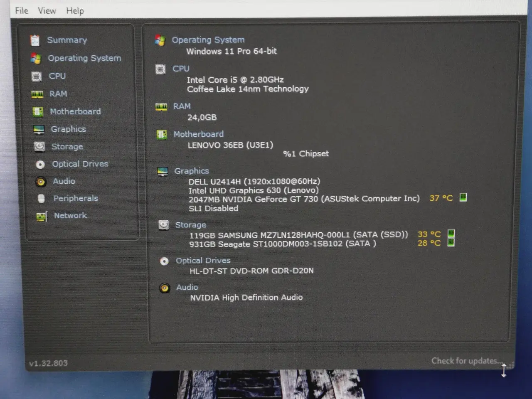Click the RAM heading link in summary
This screenshot has width=532, height=399.
pyautogui.click(x=182, y=106)
